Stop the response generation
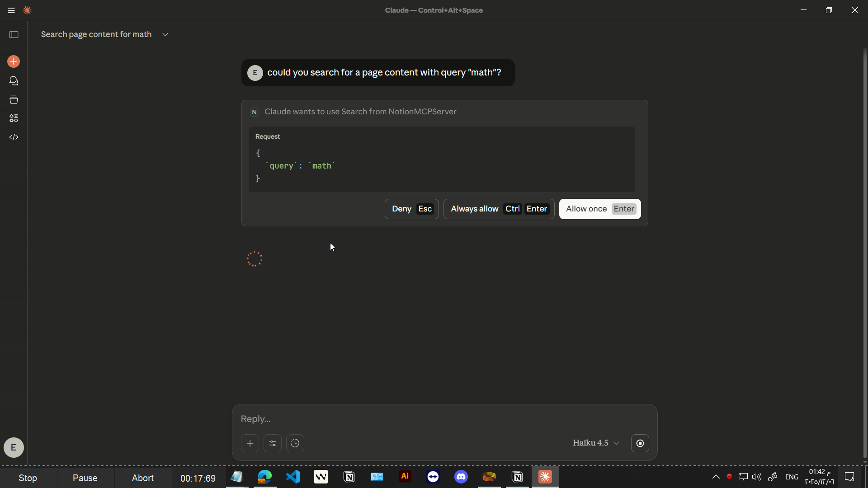 tap(640, 443)
